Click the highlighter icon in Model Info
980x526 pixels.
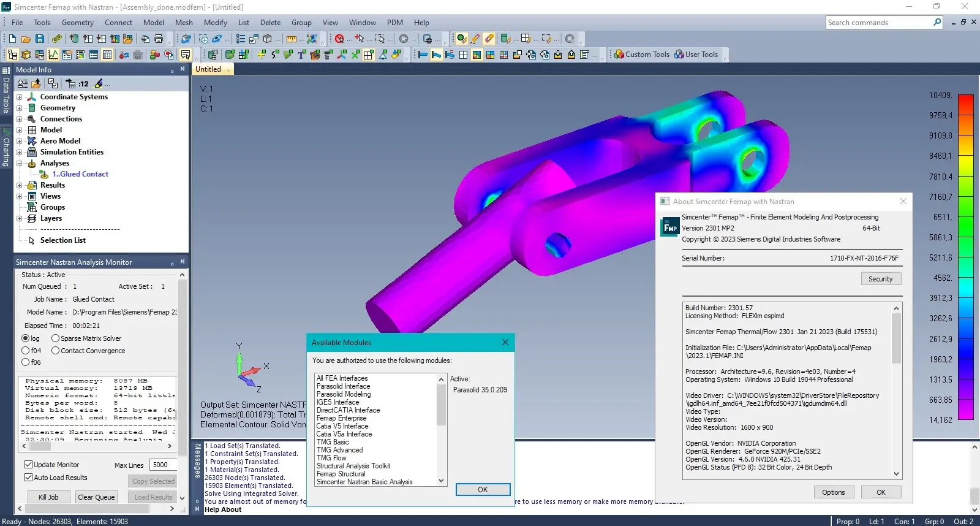point(98,83)
